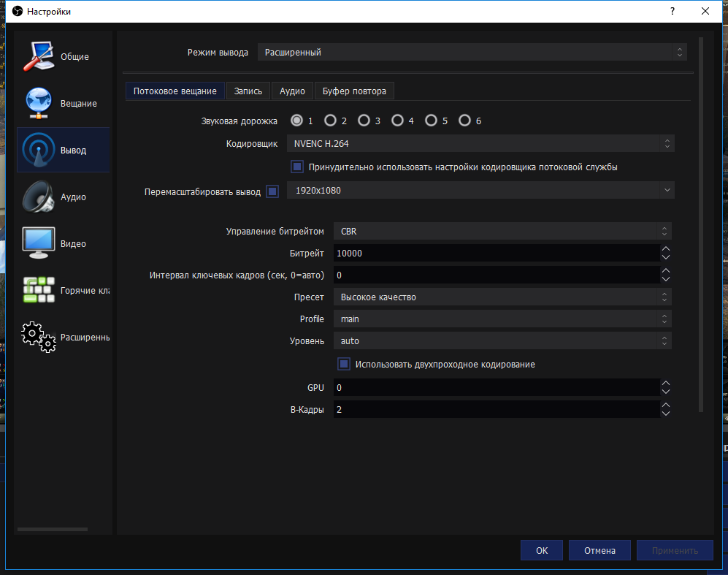The image size is (728, 575).
Task: Switch to the Запись tab
Action: point(248,91)
